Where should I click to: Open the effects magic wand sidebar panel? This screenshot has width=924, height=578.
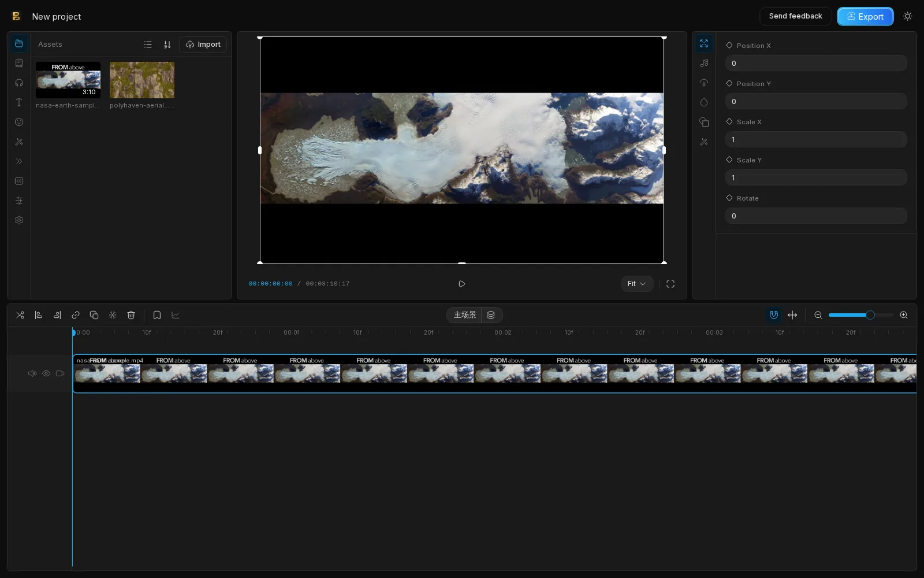pyautogui.click(x=19, y=142)
